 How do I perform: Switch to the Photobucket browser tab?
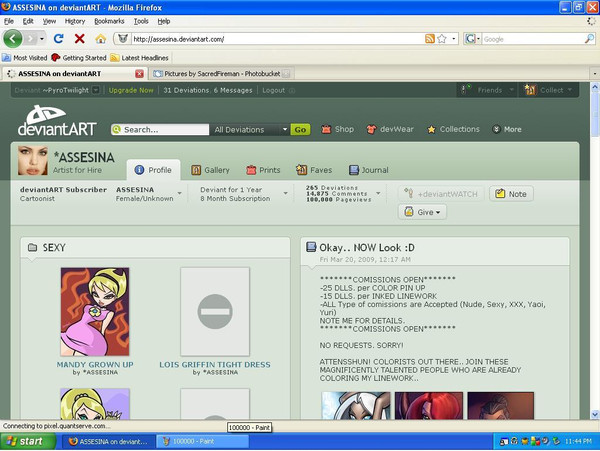tap(221, 73)
